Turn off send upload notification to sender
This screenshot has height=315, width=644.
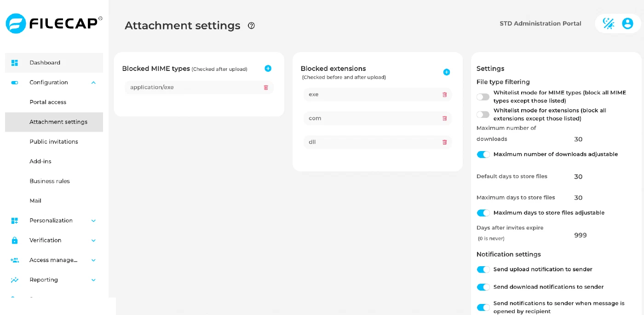(x=483, y=269)
